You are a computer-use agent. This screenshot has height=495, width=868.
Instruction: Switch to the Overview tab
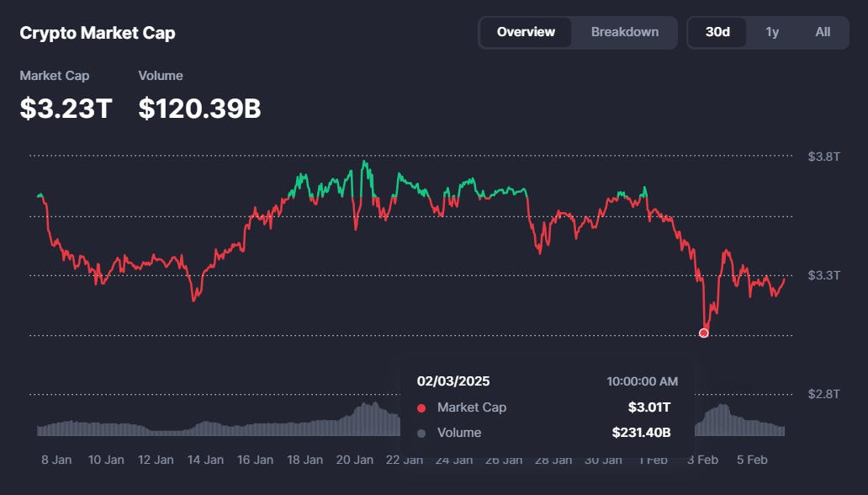526,32
